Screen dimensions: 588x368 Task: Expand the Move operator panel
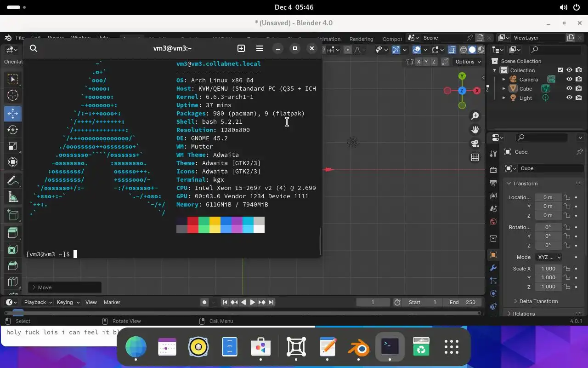(65, 287)
